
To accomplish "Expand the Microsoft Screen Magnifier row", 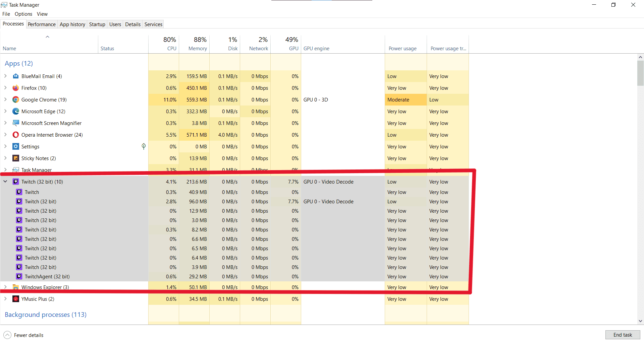I will tap(5, 123).
